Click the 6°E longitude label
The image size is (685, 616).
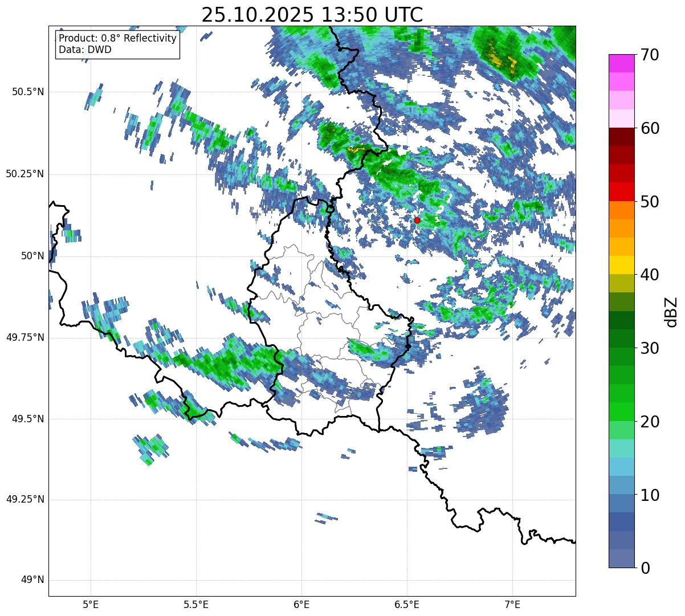(x=301, y=604)
